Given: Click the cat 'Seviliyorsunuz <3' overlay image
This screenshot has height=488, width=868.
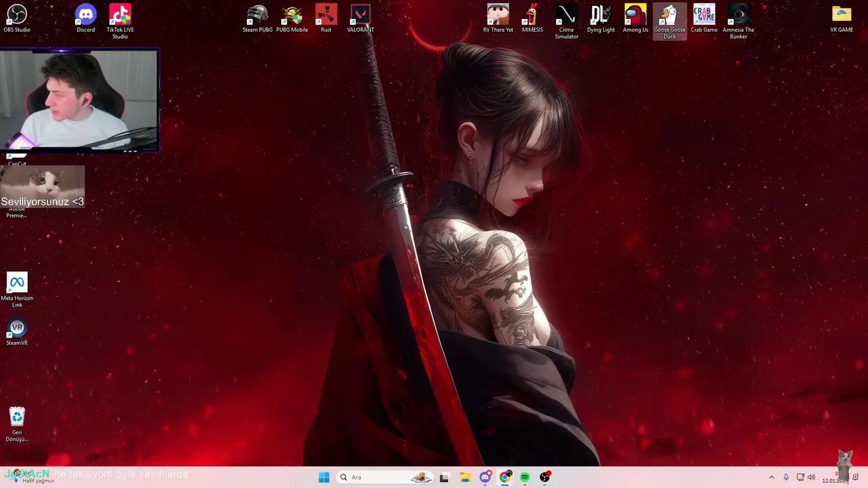Looking at the screenshot, I should [42, 186].
